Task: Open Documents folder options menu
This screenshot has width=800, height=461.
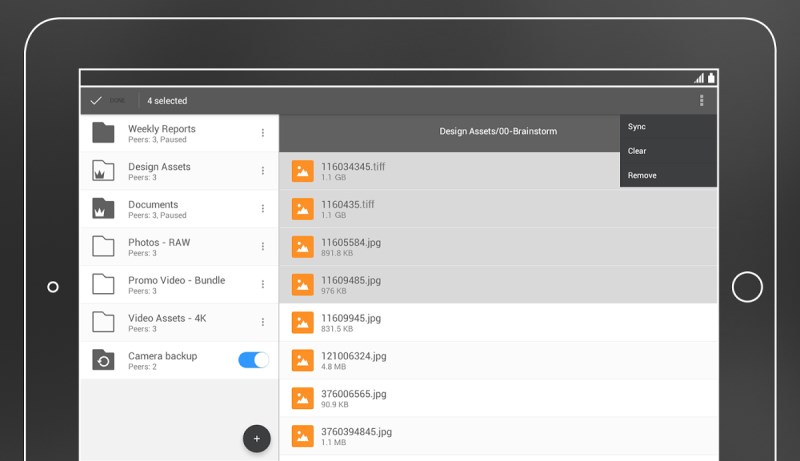Action: point(263,209)
